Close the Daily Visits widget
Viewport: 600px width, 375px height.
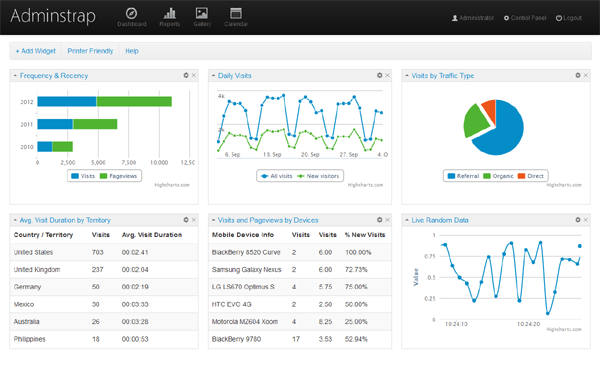(x=388, y=75)
